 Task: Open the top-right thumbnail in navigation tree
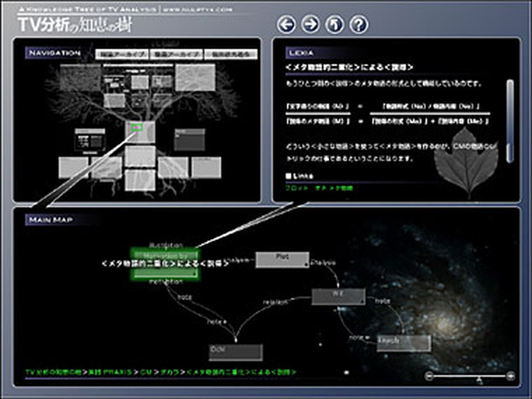coord(195,77)
